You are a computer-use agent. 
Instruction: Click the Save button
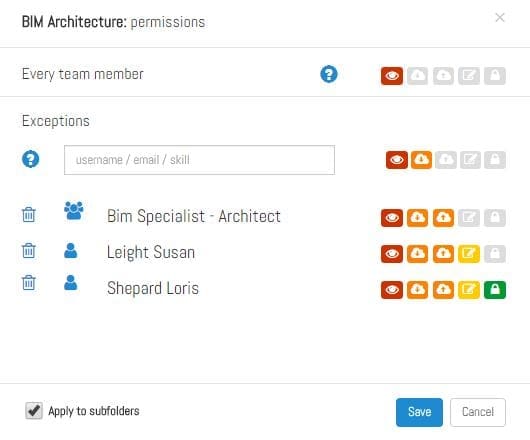point(419,412)
